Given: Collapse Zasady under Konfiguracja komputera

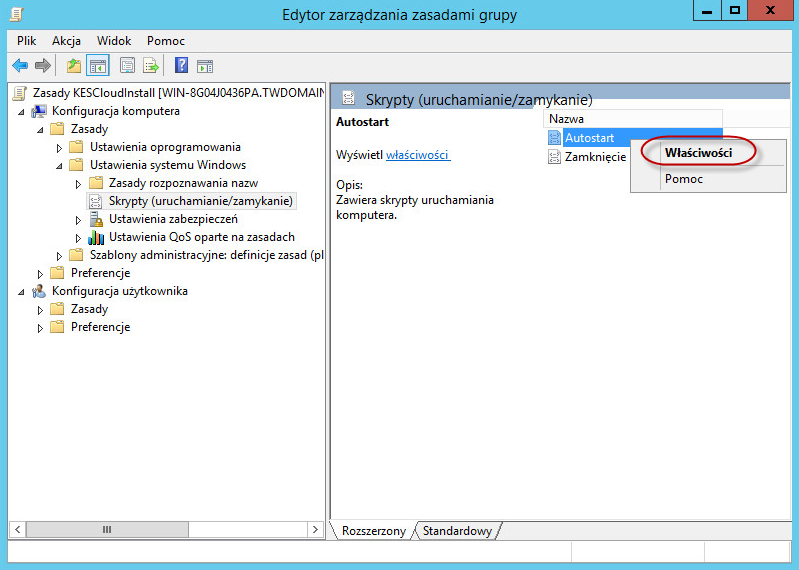Looking at the screenshot, I should (x=40, y=130).
